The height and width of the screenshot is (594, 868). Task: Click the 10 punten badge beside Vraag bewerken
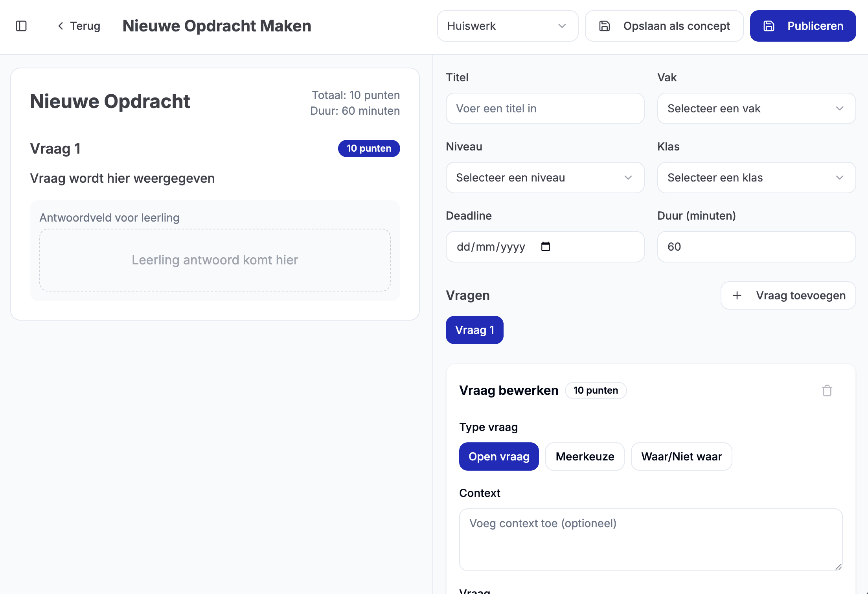coord(596,390)
